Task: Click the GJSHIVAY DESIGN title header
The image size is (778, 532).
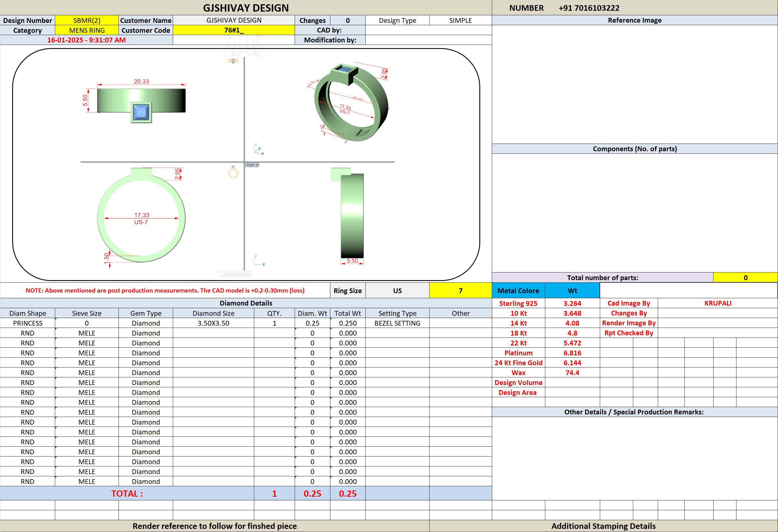Action: point(246,8)
